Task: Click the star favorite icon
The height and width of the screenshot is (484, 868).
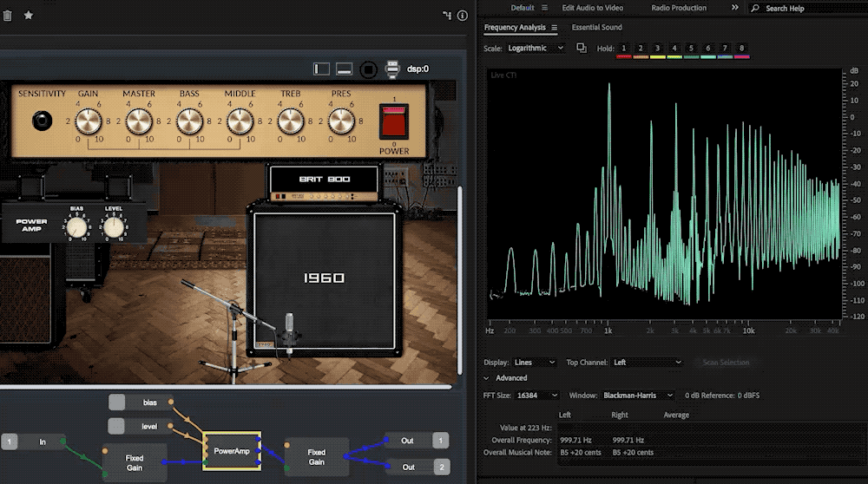Action: click(29, 15)
